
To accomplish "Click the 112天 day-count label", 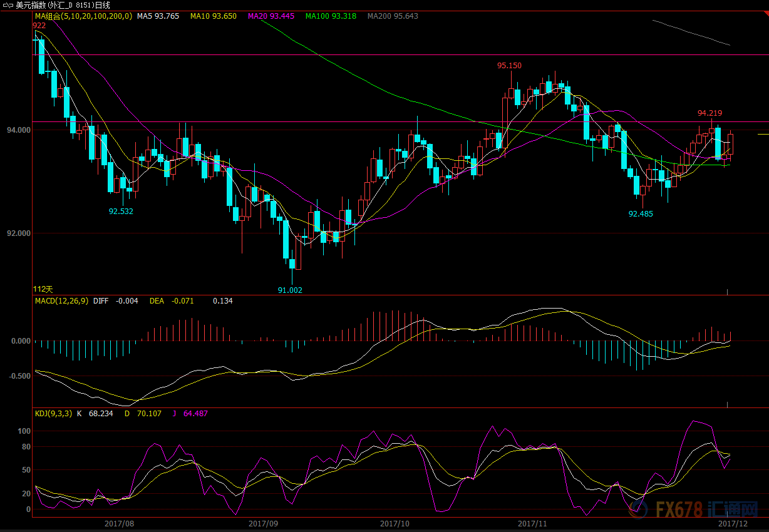I will (43, 289).
